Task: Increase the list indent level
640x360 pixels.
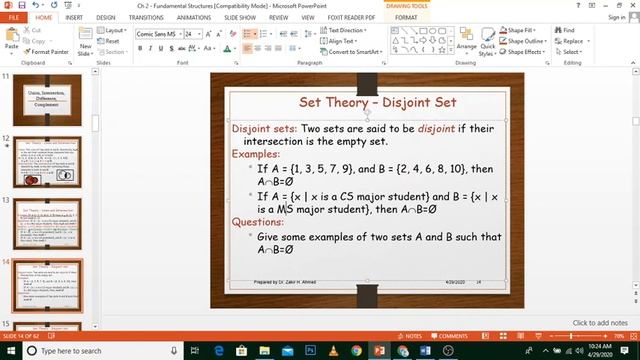Action: [294, 34]
